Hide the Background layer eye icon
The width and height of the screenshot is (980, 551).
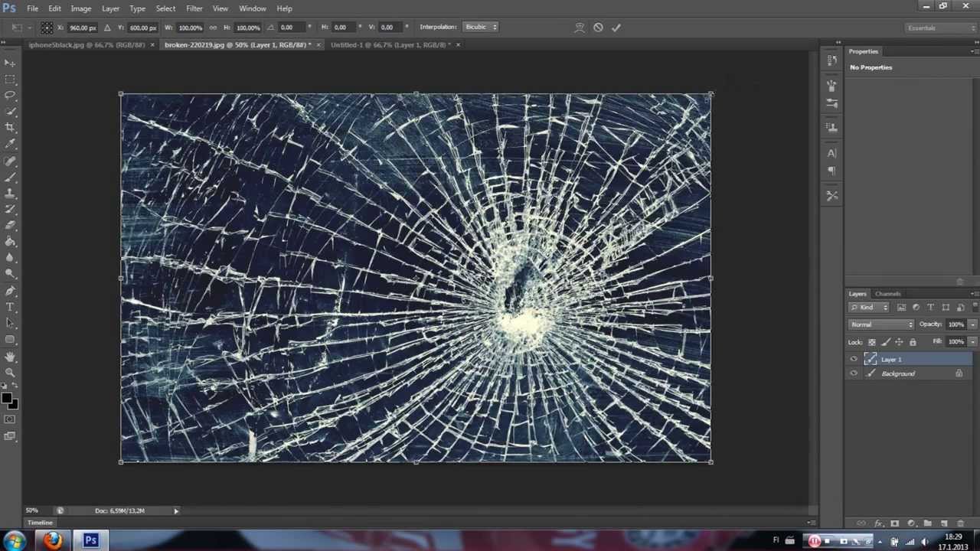(854, 373)
